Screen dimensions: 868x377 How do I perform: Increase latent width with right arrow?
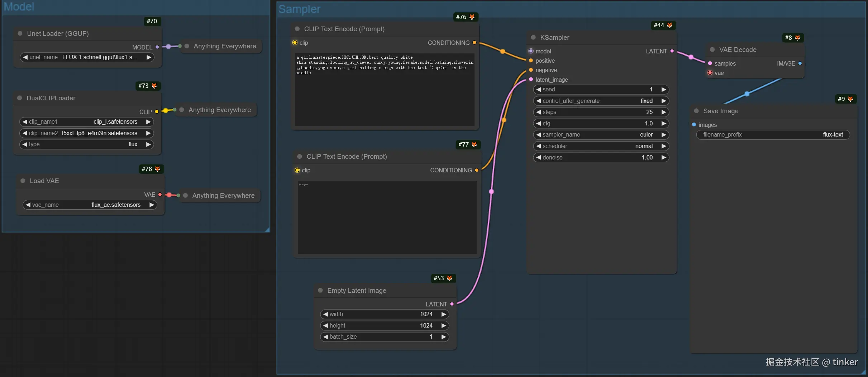point(444,314)
